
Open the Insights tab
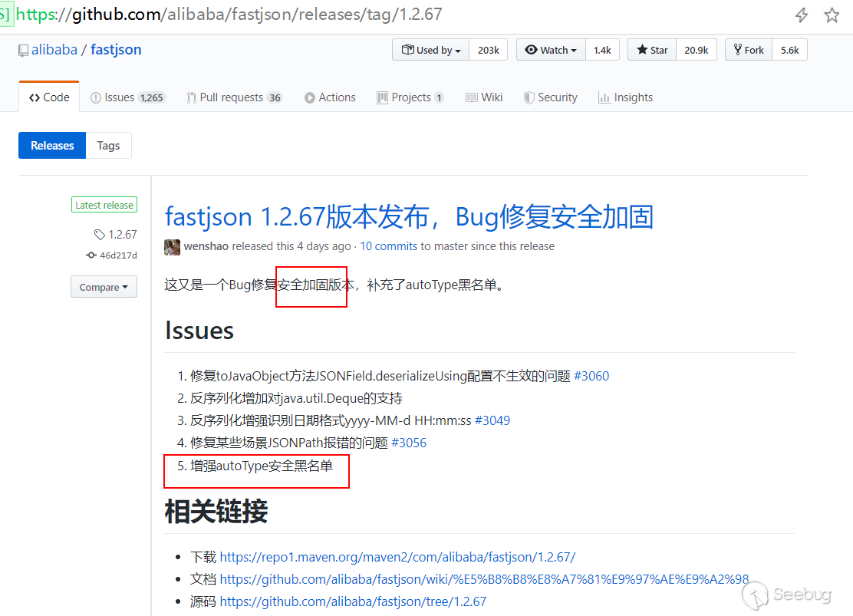coord(626,97)
